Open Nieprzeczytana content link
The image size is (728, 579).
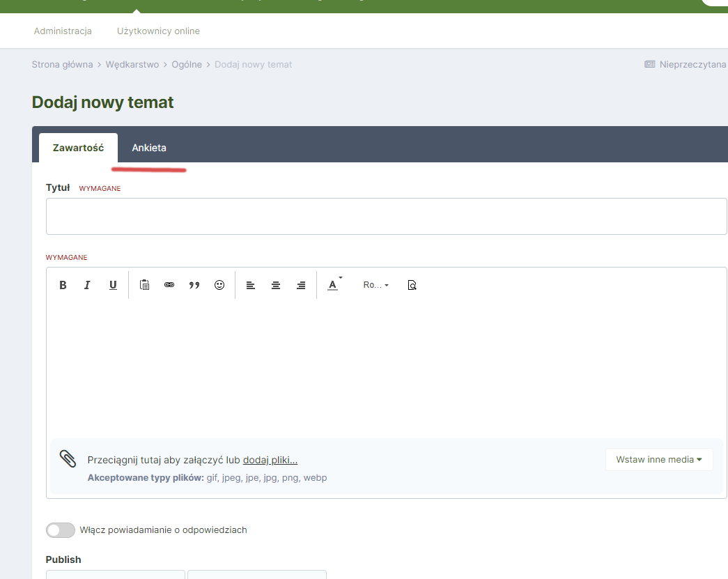(x=692, y=65)
